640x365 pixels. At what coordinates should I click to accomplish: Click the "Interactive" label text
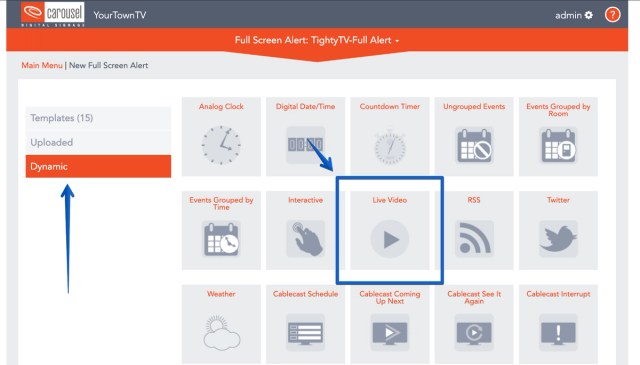(305, 200)
